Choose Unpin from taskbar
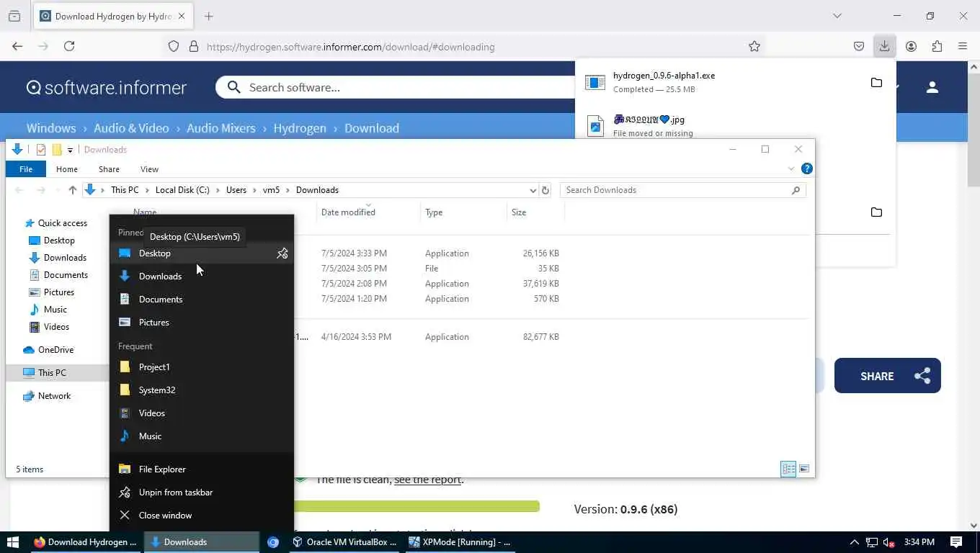 tap(202, 493)
